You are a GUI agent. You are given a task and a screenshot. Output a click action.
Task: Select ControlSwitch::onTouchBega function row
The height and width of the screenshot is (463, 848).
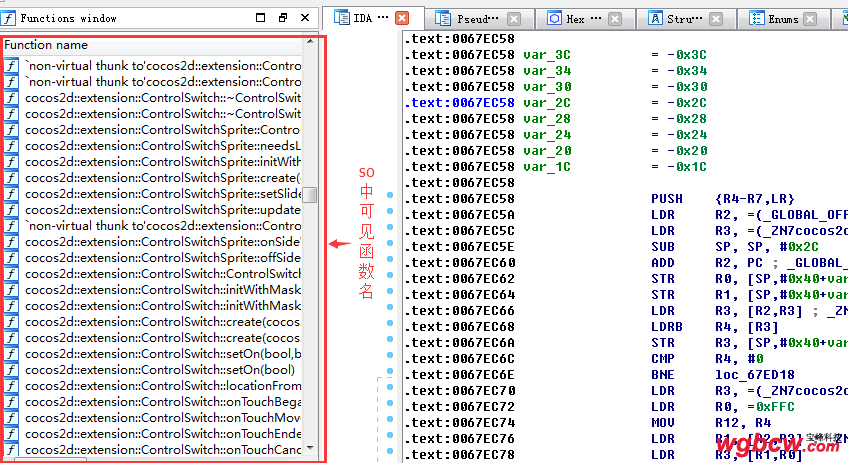click(152, 402)
